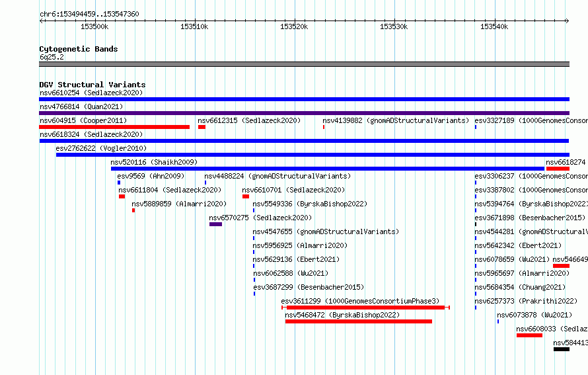Screen dimensions: 588x375
Task: Click nsv5889859 (Almarri2020) label
Action: point(179,204)
